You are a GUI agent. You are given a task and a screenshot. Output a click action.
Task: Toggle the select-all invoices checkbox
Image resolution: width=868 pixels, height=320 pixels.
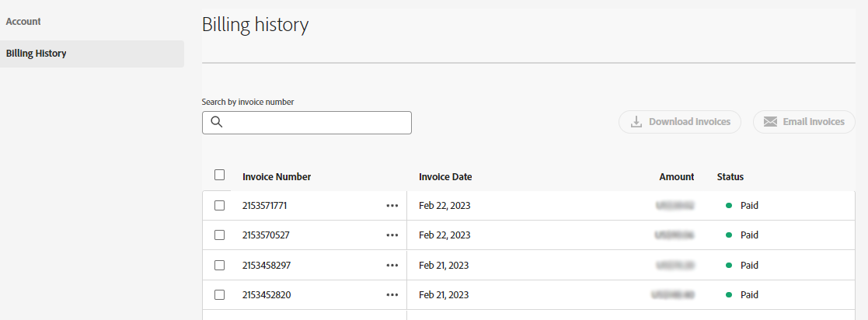point(220,176)
